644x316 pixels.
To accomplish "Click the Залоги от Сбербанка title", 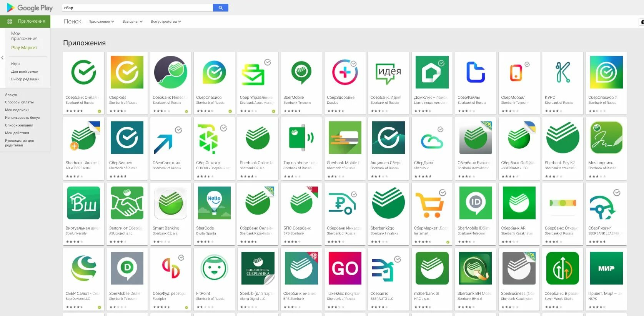I will click(126, 228).
